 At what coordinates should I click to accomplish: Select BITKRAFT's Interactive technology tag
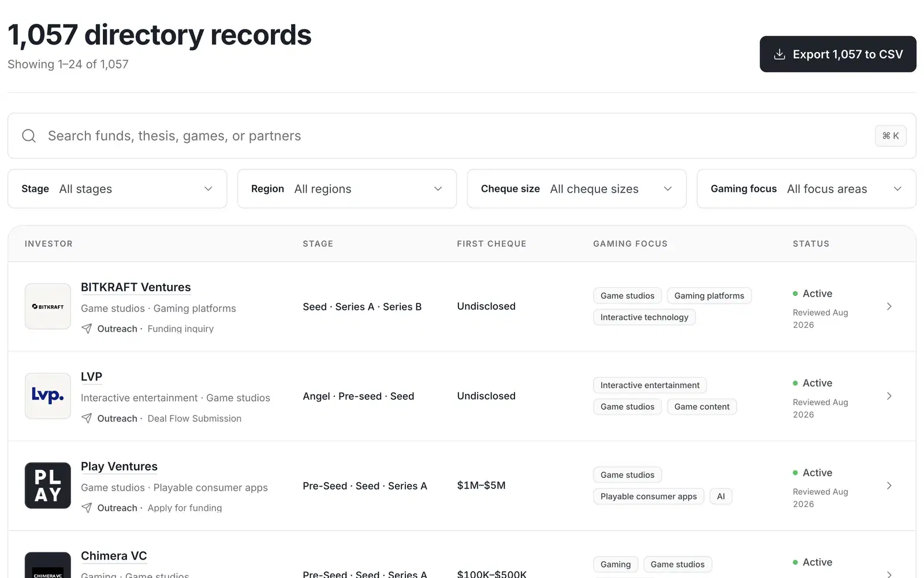pyautogui.click(x=644, y=317)
